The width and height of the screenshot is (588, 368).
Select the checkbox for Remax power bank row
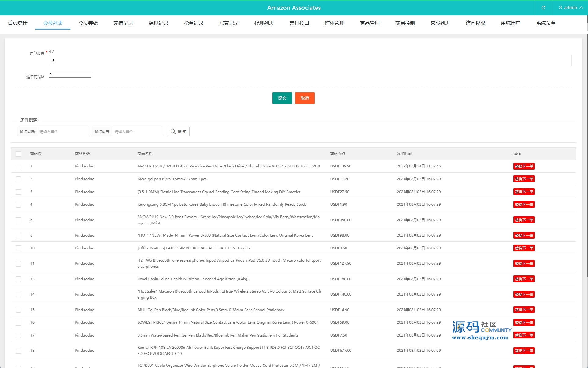tap(18, 351)
